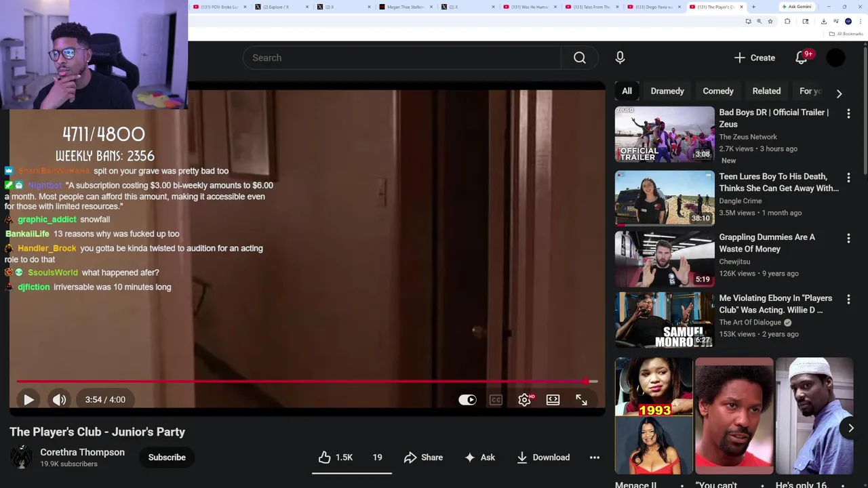Open Grappling Dummies video thumbnail

(x=665, y=258)
